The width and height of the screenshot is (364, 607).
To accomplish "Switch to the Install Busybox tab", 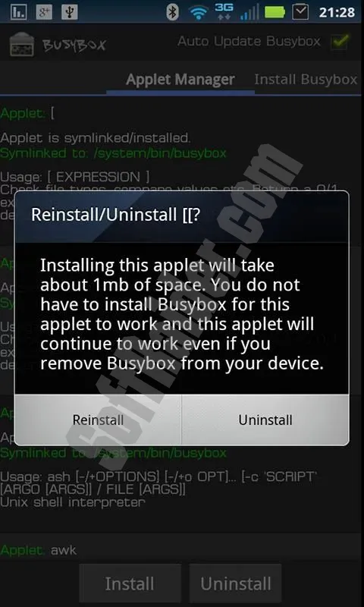I will (x=306, y=80).
